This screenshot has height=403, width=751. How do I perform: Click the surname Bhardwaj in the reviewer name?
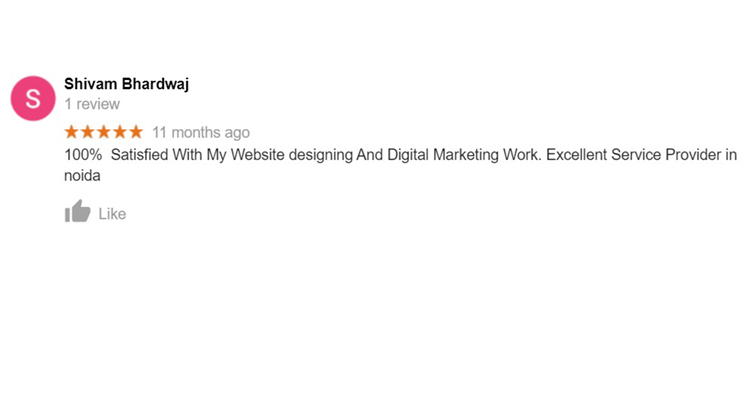pos(156,84)
